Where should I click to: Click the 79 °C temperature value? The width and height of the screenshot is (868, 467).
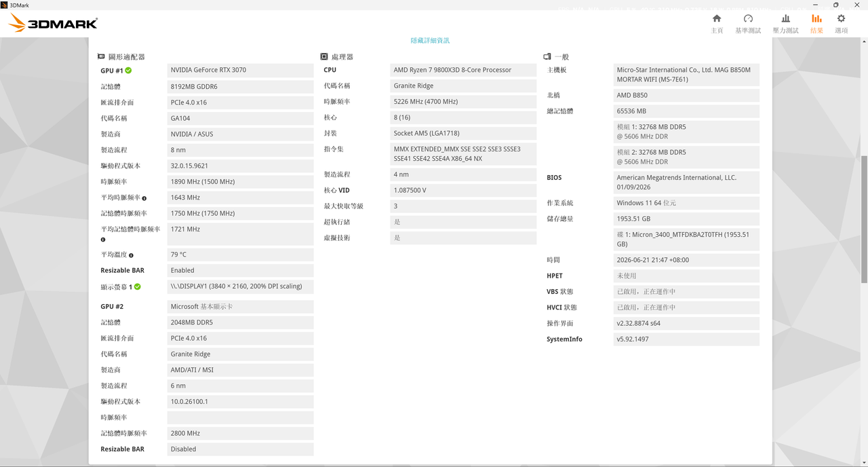coord(240,255)
